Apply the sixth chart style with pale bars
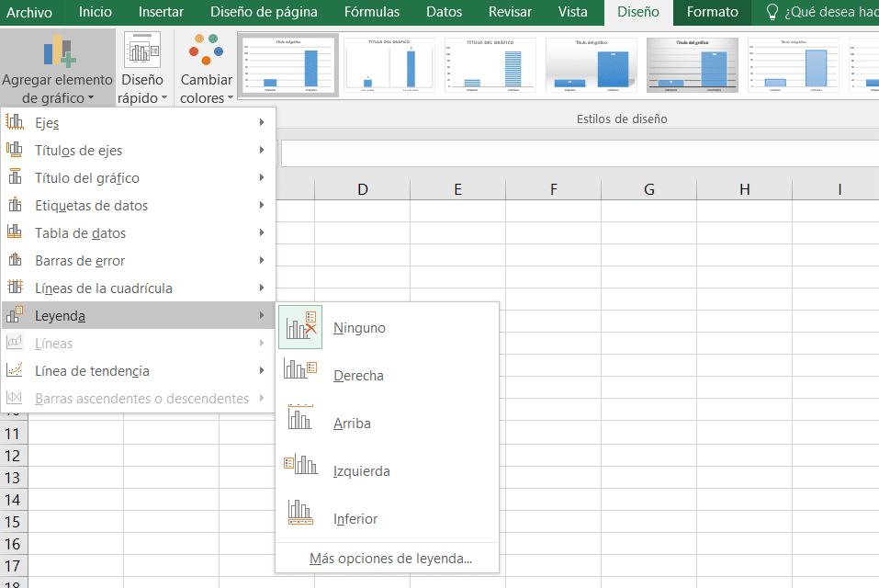Image resolution: width=879 pixels, height=588 pixels. click(793, 65)
